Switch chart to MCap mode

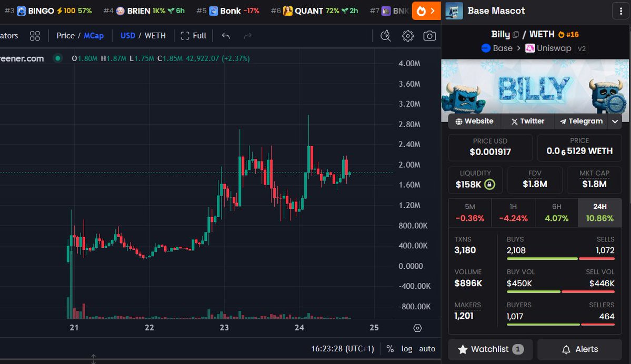click(x=94, y=36)
